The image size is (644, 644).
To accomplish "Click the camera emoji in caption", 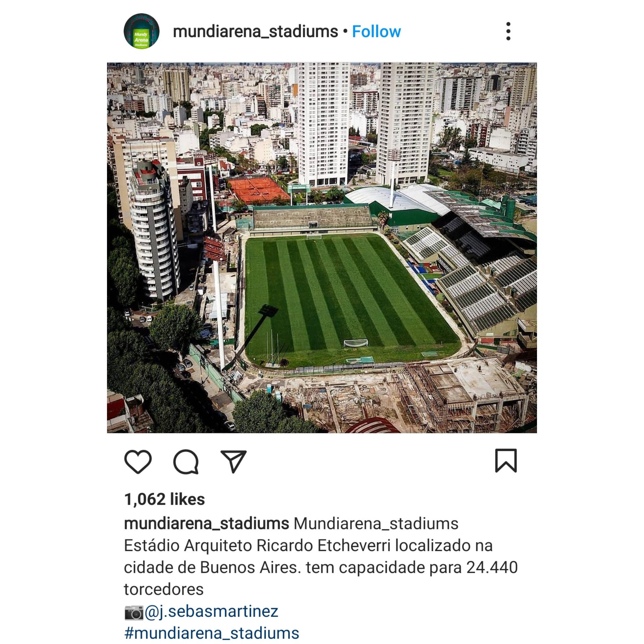I will [134, 612].
